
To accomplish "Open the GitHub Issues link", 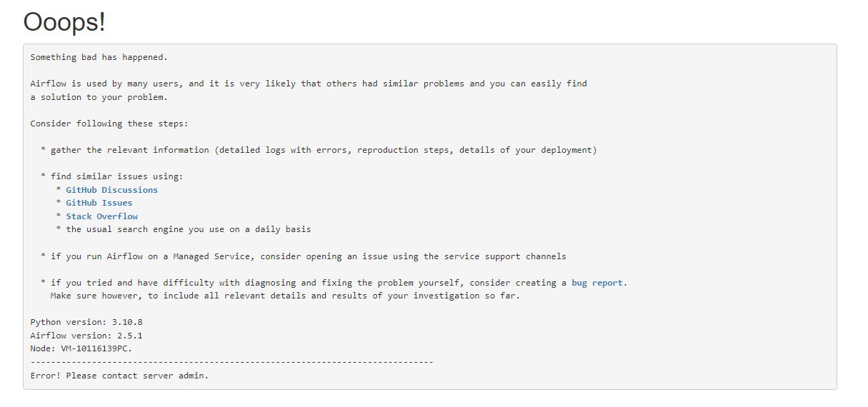I will (99, 203).
